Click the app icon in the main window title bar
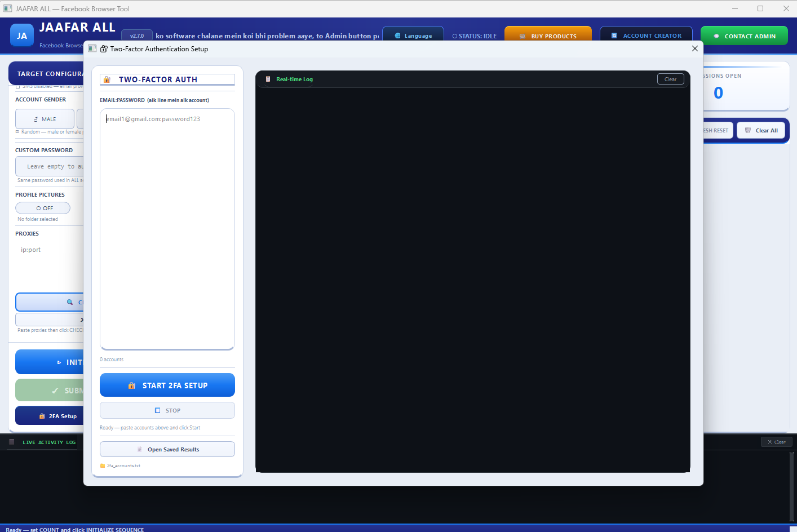Screen dimensions: 797x532 pos(8,8)
